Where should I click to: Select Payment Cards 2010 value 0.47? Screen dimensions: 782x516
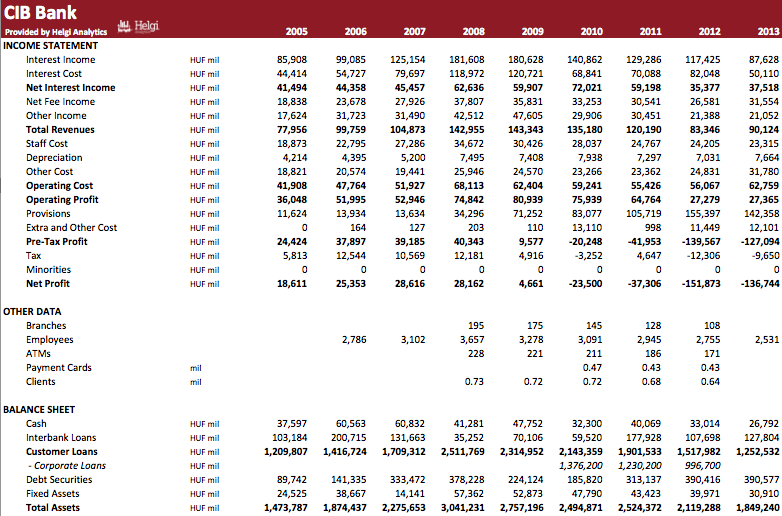[x=592, y=367]
